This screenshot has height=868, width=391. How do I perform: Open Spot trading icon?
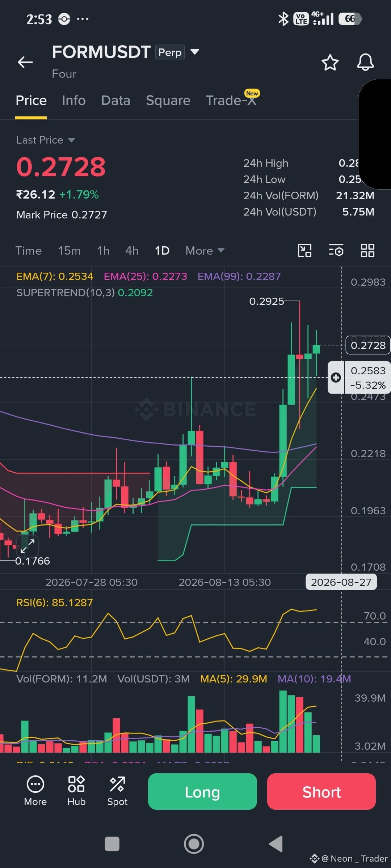tap(117, 791)
